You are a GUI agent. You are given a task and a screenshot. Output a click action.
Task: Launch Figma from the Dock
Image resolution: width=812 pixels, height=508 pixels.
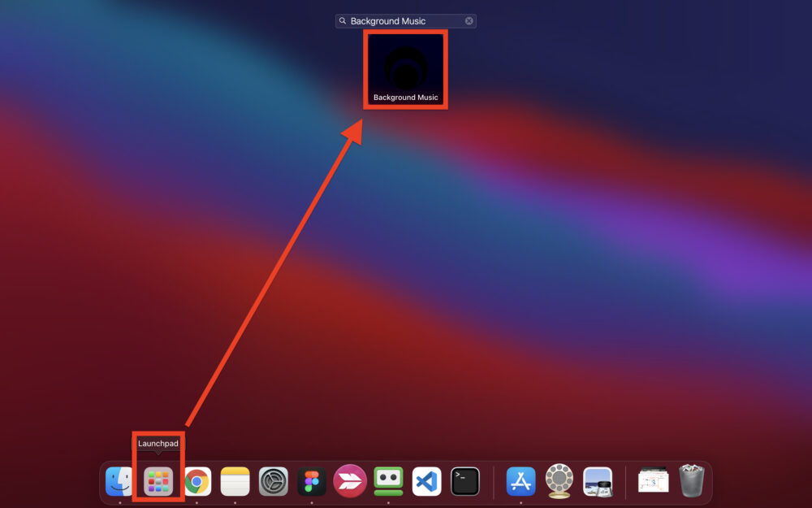click(x=312, y=481)
